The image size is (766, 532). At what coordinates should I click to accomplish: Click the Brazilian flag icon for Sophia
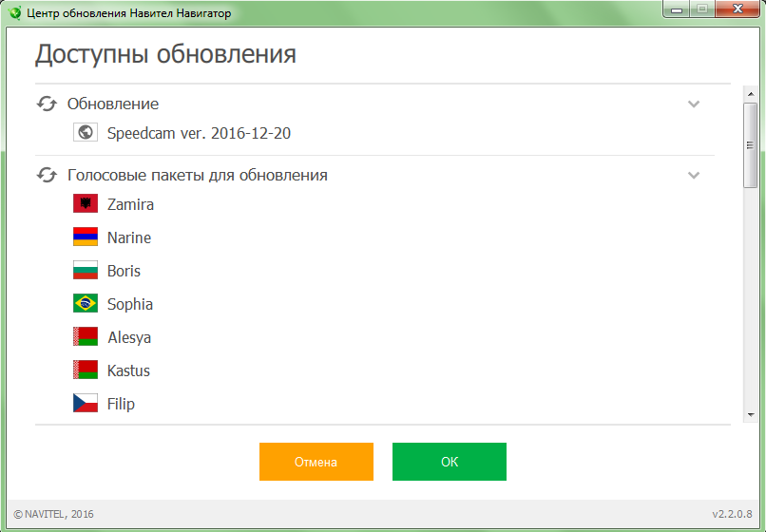click(86, 303)
